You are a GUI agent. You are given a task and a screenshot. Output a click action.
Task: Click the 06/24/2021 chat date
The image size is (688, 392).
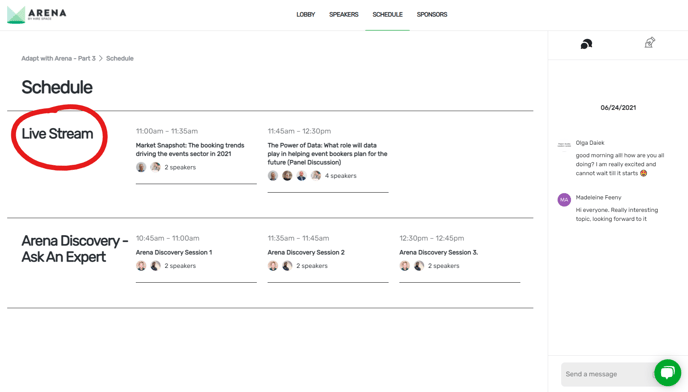[618, 108]
